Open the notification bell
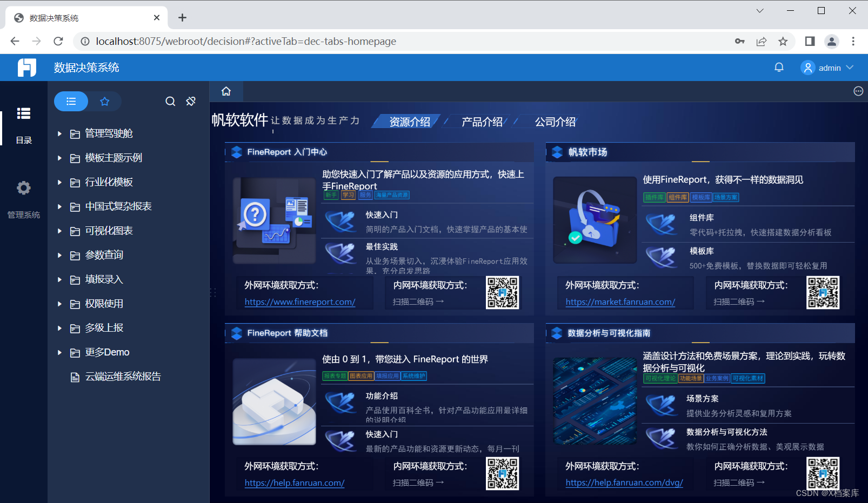The height and width of the screenshot is (503, 868). click(779, 68)
